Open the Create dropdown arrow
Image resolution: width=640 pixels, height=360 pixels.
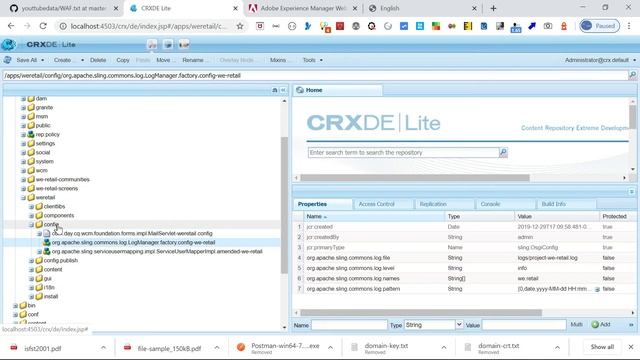[x=82, y=60]
